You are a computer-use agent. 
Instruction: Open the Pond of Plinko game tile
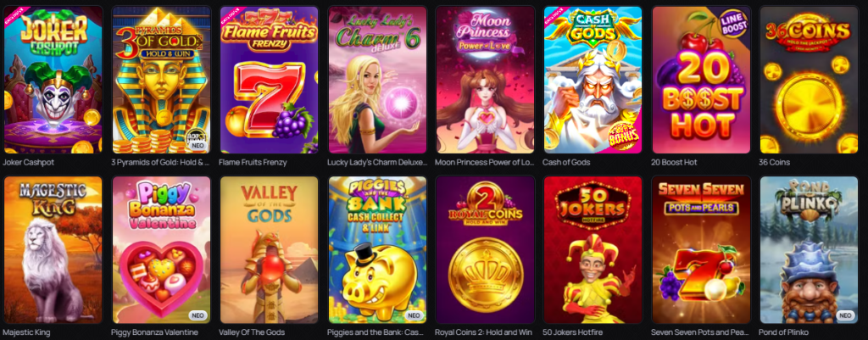click(810, 250)
